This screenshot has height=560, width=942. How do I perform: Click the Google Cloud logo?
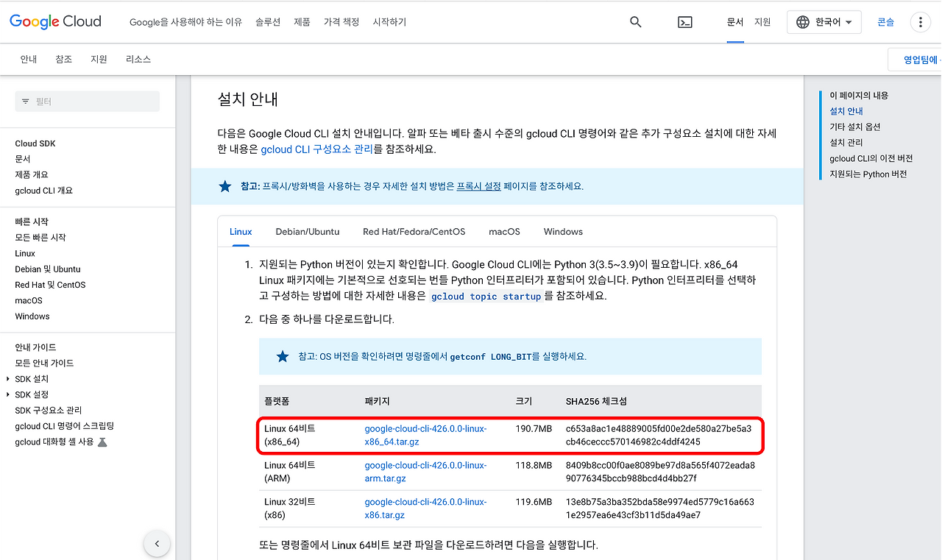(x=54, y=21)
